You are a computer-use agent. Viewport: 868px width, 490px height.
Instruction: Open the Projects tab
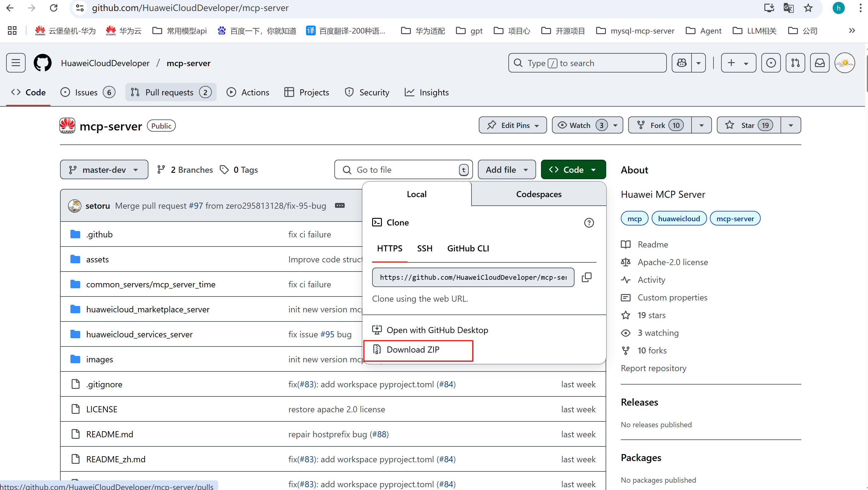pos(307,92)
